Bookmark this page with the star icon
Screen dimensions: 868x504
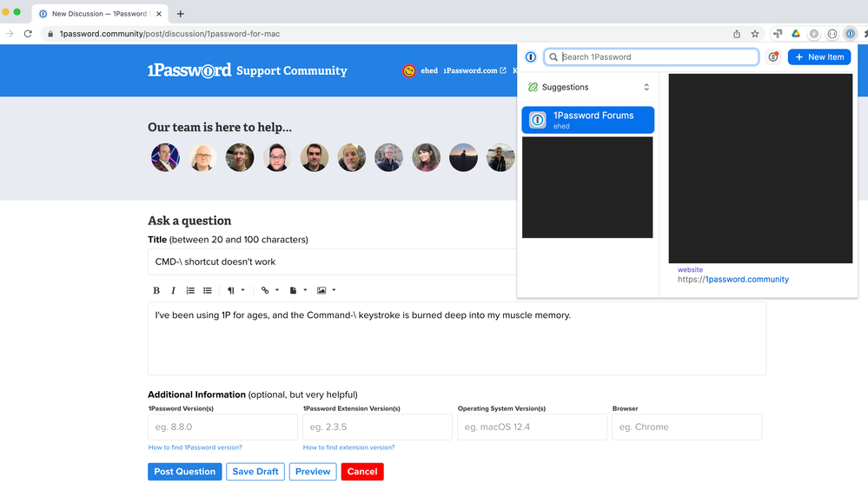(x=755, y=34)
